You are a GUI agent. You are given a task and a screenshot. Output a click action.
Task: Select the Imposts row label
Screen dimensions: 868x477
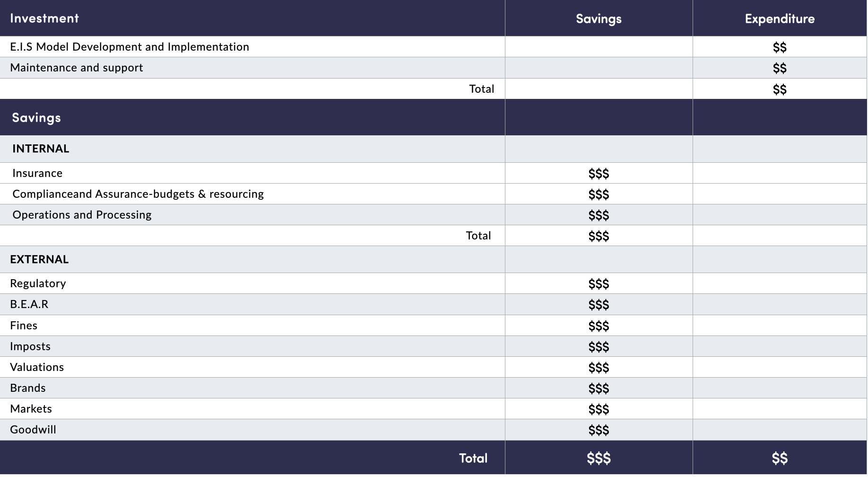(x=30, y=346)
